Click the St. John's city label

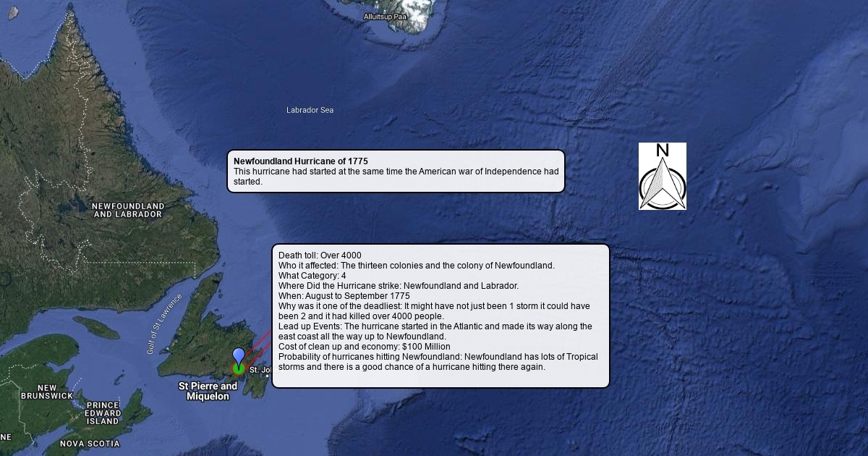click(x=260, y=370)
